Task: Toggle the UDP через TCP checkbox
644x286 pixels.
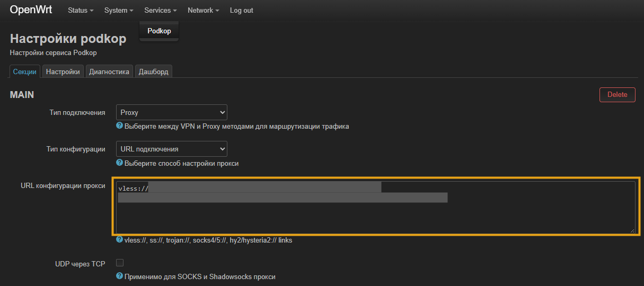Action: click(120, 263)
